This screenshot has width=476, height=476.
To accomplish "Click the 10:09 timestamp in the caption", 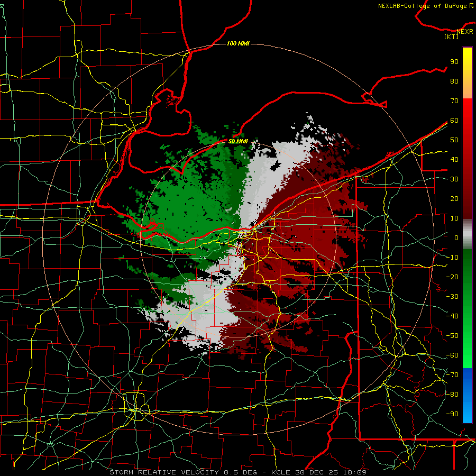I will (x=355, y=472).
